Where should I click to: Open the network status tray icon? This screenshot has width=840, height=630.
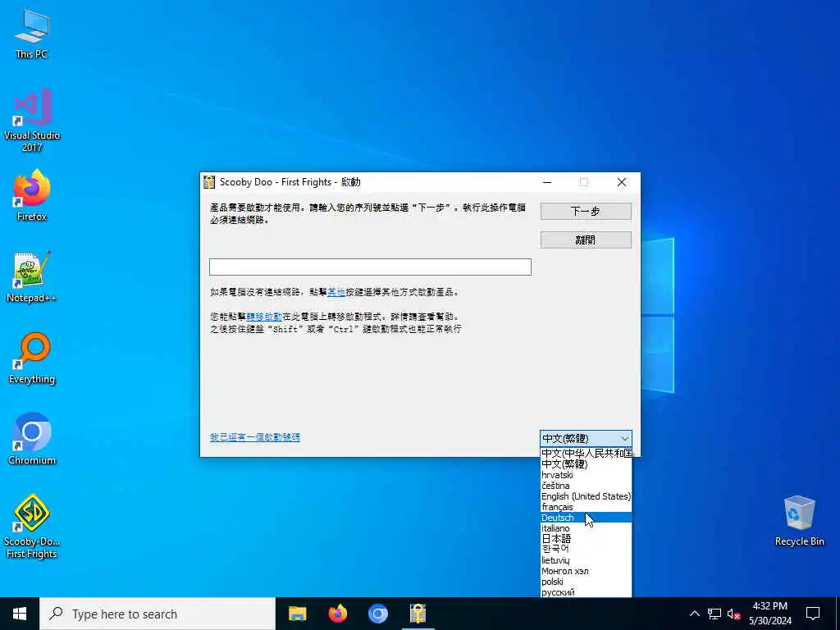point(714,614)
